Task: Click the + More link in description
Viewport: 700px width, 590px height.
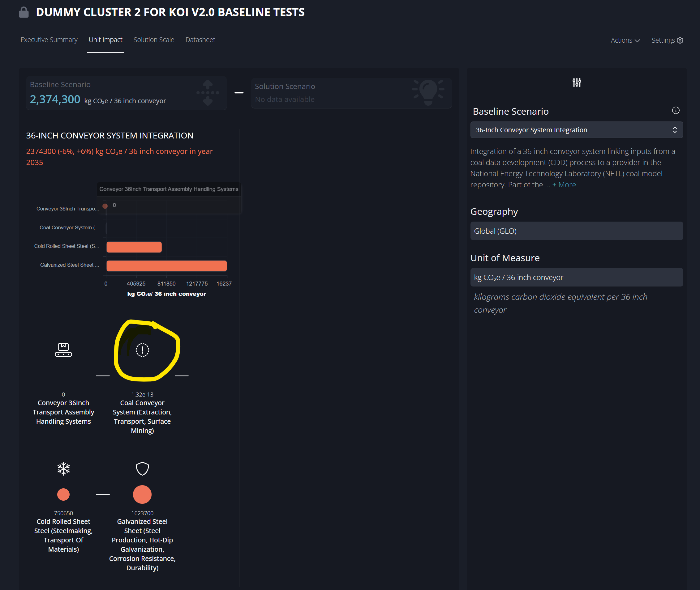Action: click(x=564, y=185)
